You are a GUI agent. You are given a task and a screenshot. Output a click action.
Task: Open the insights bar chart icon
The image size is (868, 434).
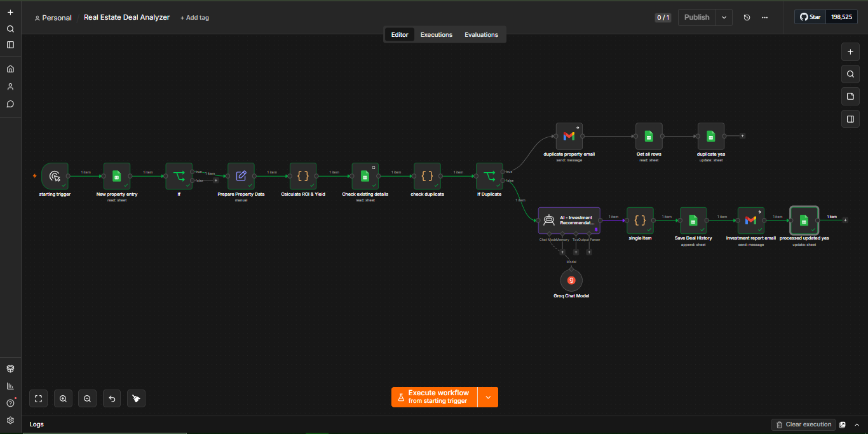tap(10, 386)
